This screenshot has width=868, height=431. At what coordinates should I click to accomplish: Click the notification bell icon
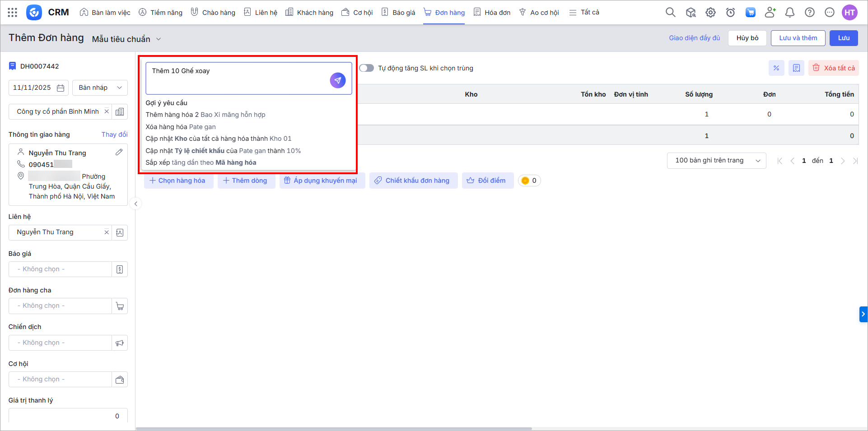[789, 13]
